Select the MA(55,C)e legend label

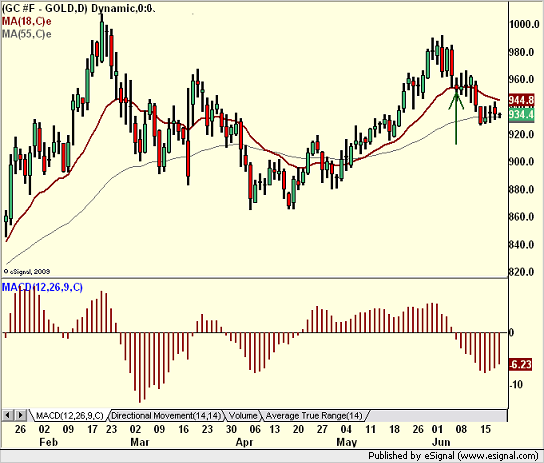click(27, 34)
